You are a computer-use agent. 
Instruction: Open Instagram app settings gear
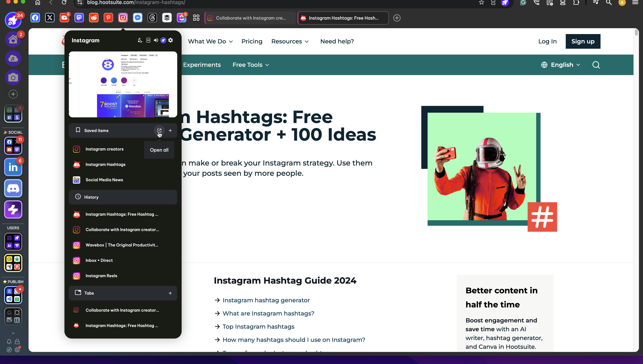point(170,40)
